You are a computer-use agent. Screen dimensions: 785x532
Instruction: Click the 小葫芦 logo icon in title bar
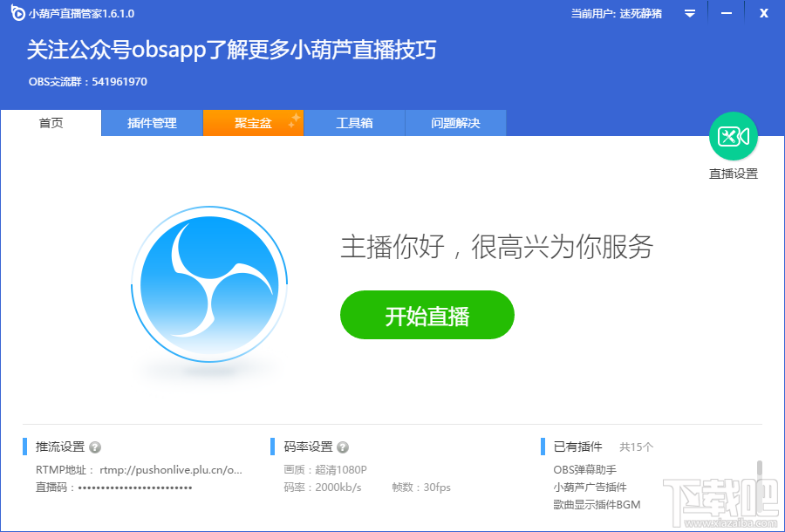[x=17, y=13]
